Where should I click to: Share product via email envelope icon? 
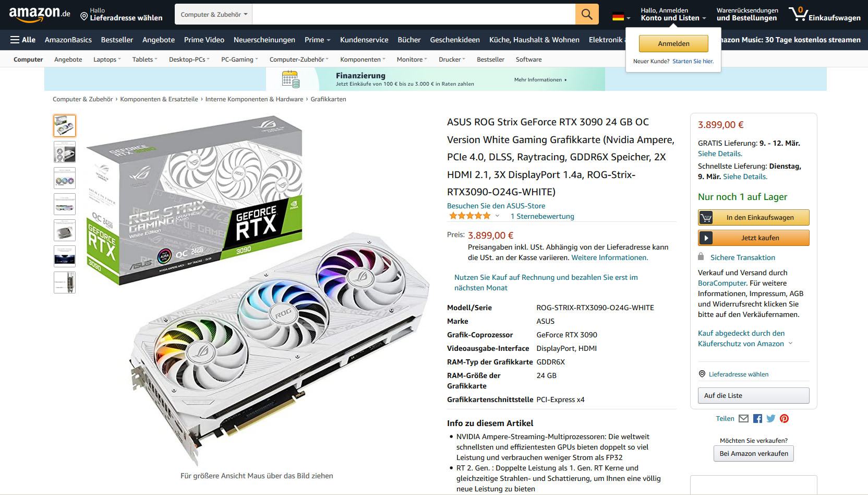[x=743, y=418]
